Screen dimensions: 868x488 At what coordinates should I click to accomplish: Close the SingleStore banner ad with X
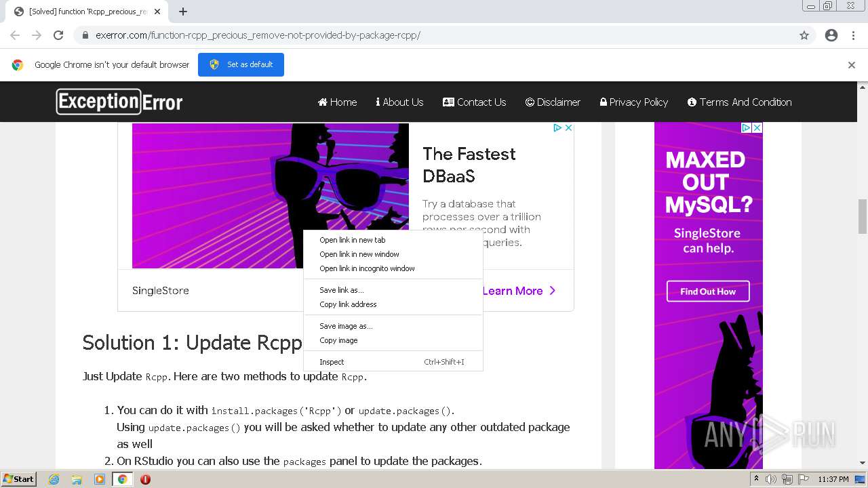pyautogui.click(x=569, y=127)
